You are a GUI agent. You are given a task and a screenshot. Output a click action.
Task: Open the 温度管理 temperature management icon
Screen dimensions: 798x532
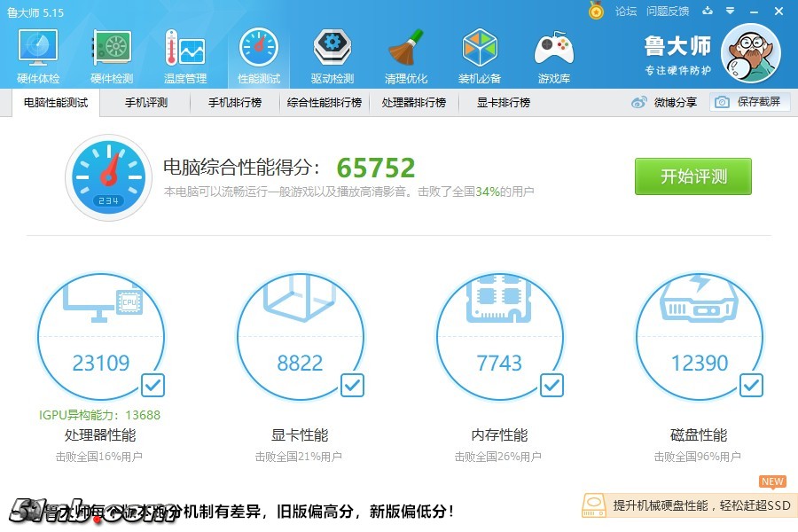pyautogui.click(x=185, y=55)
